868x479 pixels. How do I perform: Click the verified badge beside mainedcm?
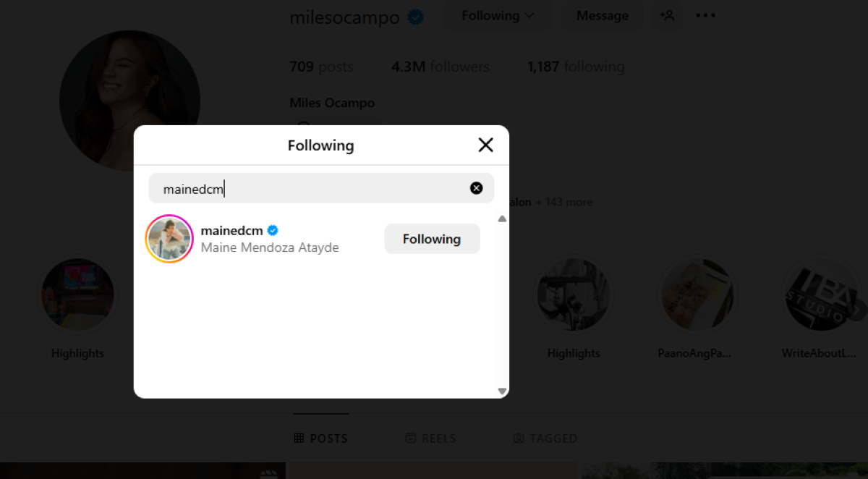pos(273,230)
